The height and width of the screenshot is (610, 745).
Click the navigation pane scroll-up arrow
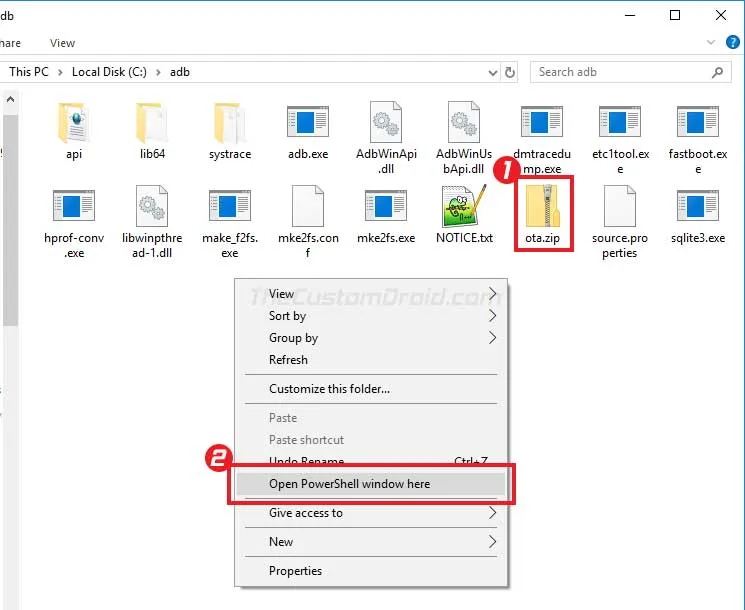[x=10, y=100]
